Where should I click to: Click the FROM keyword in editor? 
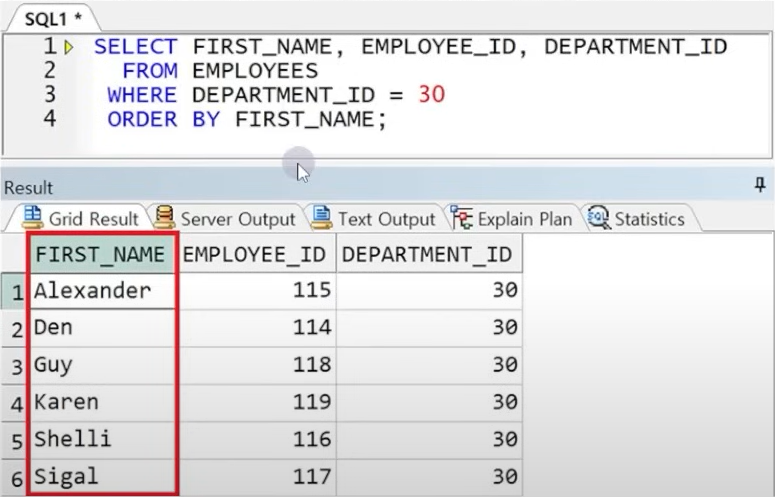[150, 71]
